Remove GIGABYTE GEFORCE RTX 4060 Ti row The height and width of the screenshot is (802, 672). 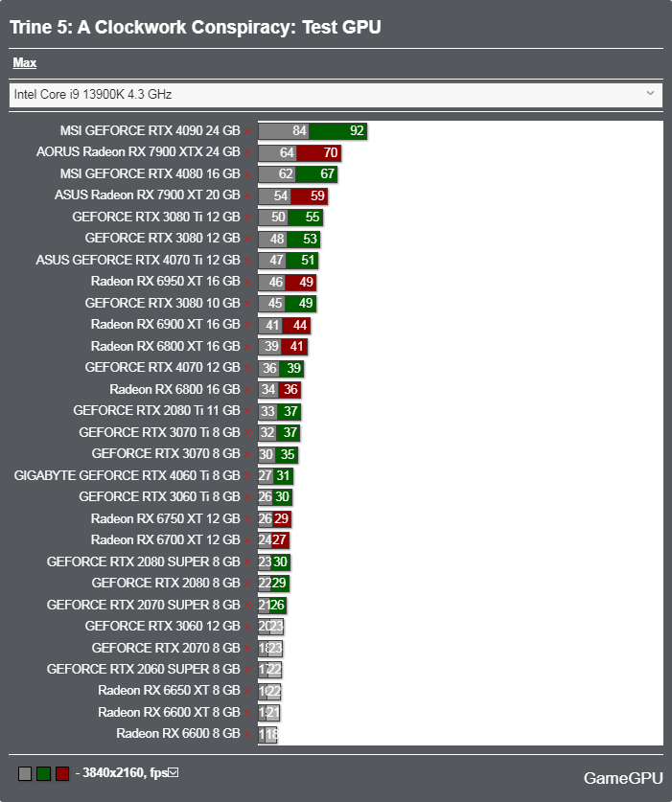(x=247, y=476)
